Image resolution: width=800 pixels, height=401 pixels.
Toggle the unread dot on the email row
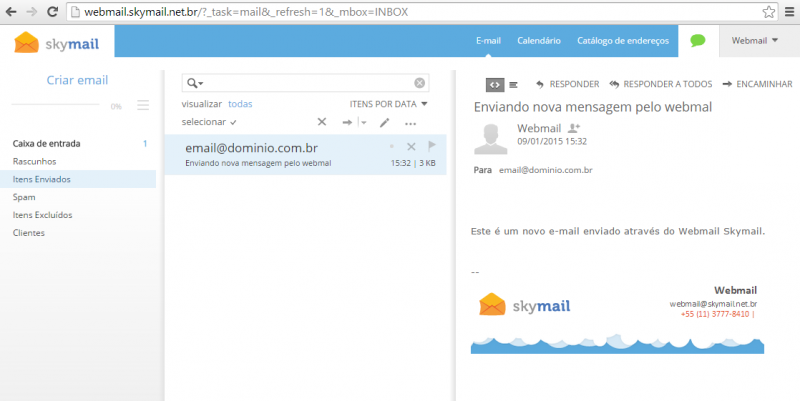392,146
